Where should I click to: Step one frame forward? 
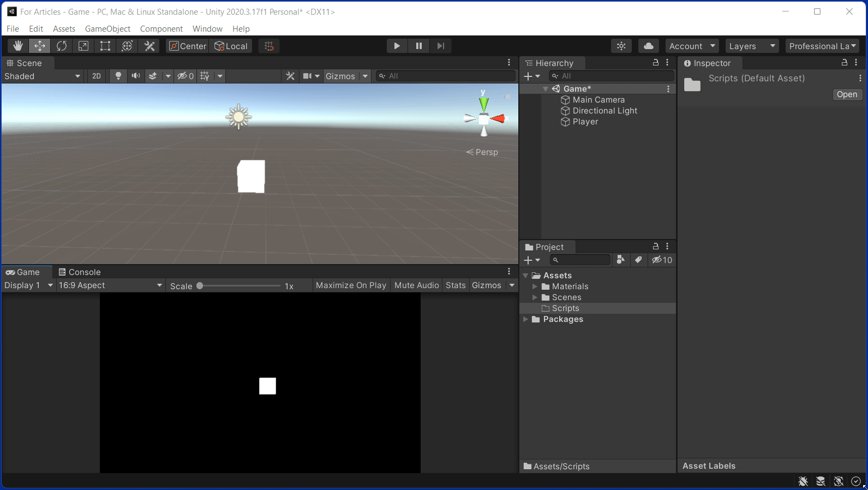pyautogui.click(x=441, y=46)
